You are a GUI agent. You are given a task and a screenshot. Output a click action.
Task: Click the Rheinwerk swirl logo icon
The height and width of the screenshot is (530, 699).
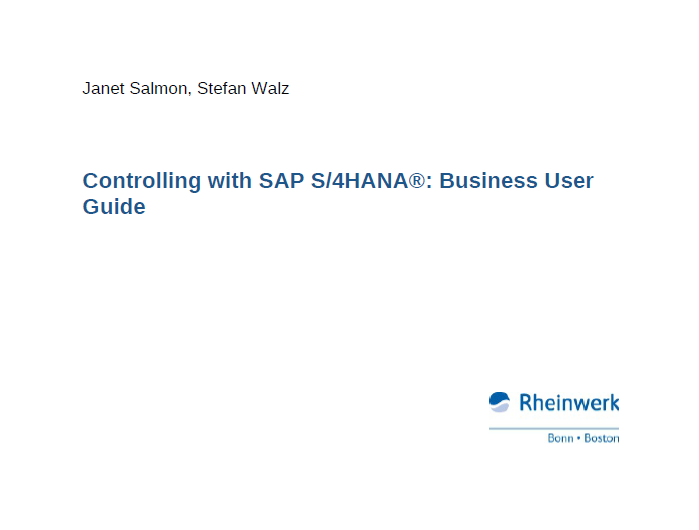[499, 402]
